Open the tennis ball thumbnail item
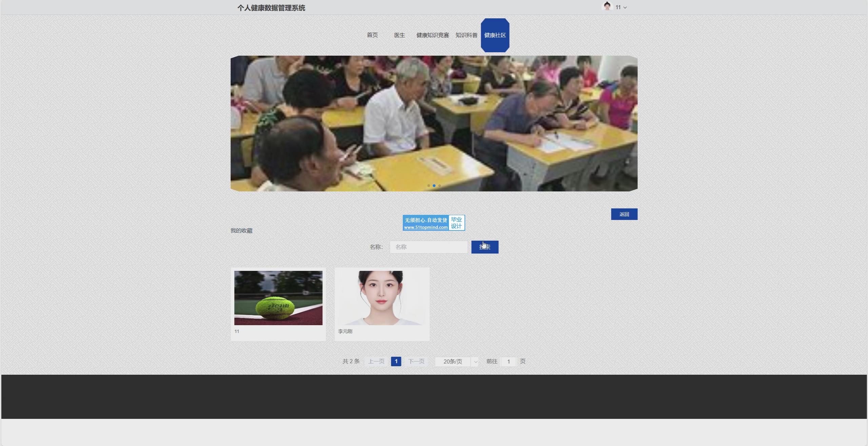 [278, 298]
